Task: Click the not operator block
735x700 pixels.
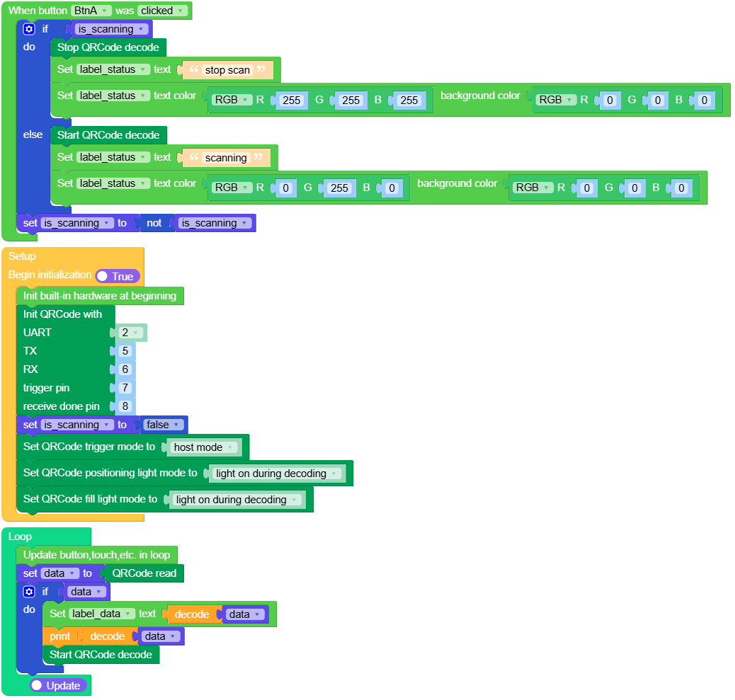Action: click(x=154, y=223)
